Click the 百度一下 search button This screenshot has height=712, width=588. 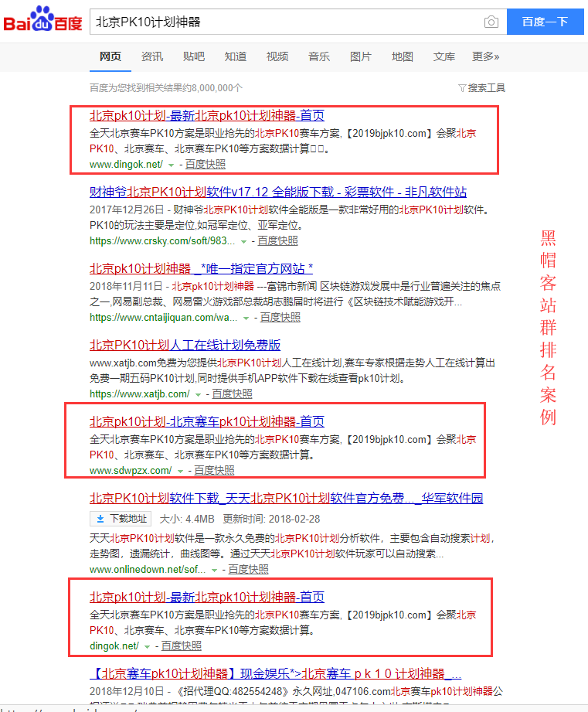[545, 22]
